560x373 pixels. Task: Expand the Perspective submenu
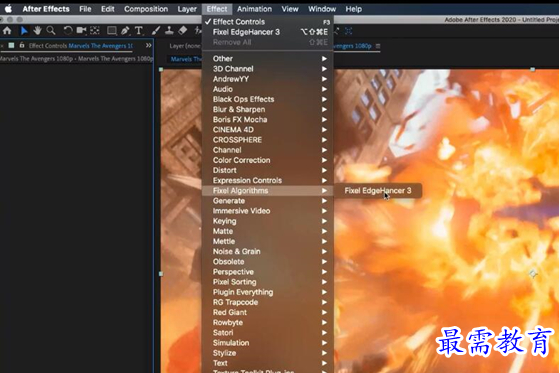[268, 272]
